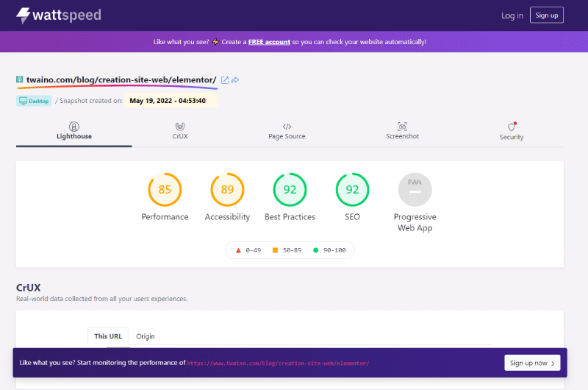This screenshot has height=390, width=588.
Task: Click the SEO score gauge
Action: 352,190
